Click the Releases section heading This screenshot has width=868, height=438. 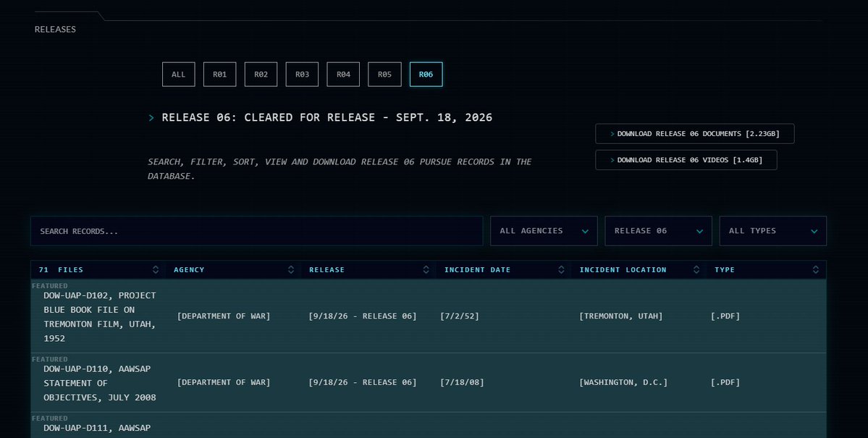pos(55,30)
